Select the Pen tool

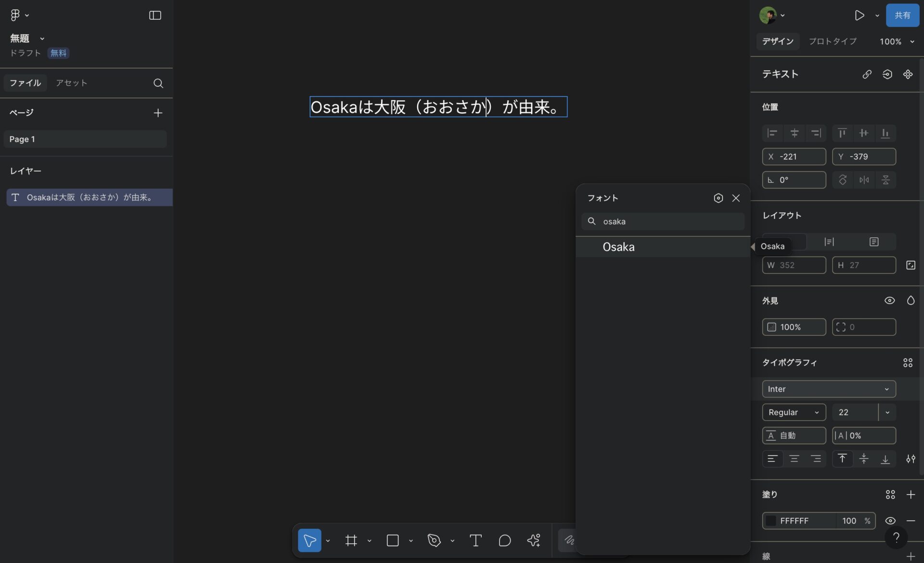click(434, 540)
